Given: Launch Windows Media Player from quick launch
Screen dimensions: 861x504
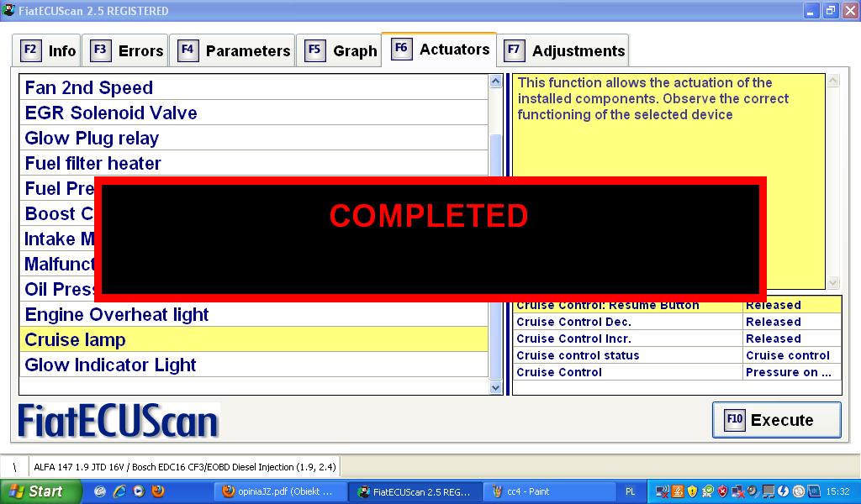Looking at the screenshot, I should [139, 491].
